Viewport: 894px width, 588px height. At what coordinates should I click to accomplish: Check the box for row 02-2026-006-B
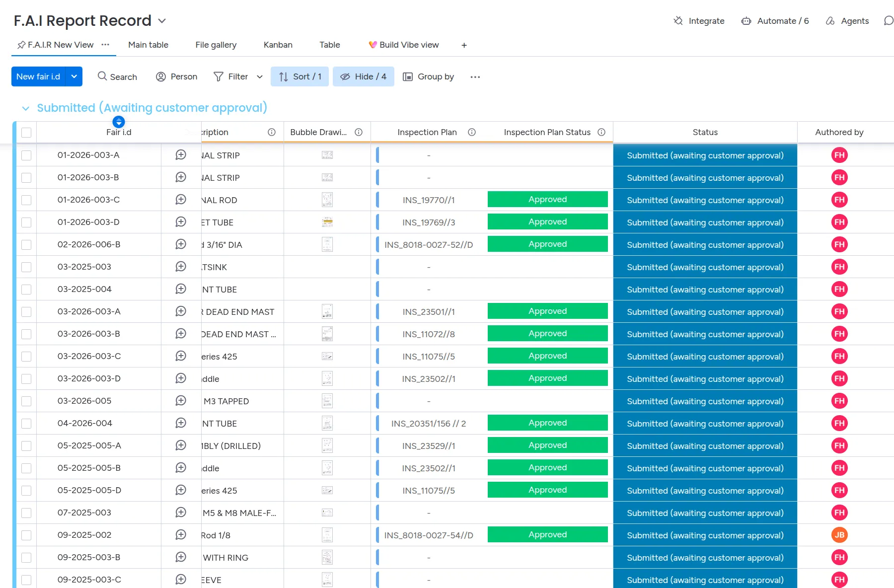tap(26, 245)
